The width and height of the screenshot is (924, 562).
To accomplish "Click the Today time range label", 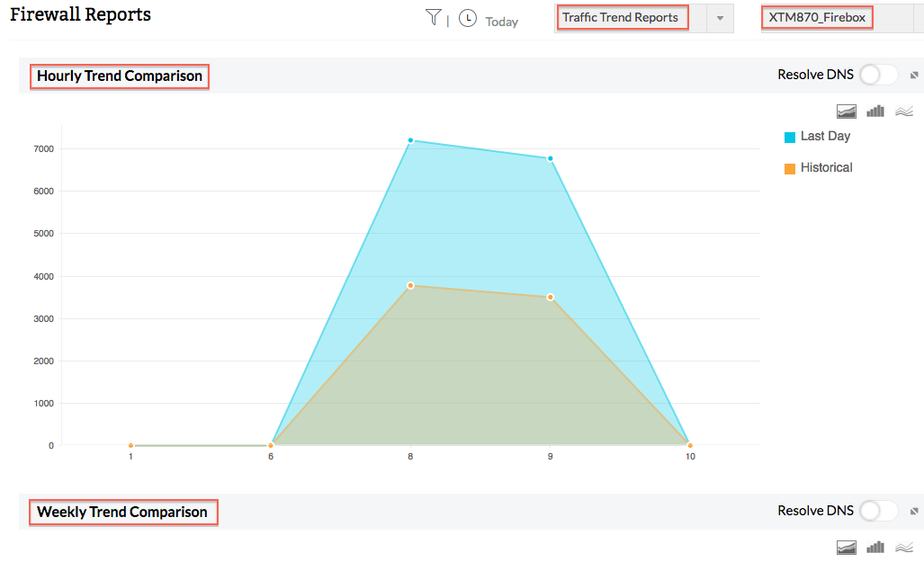I will pos(501,21).
